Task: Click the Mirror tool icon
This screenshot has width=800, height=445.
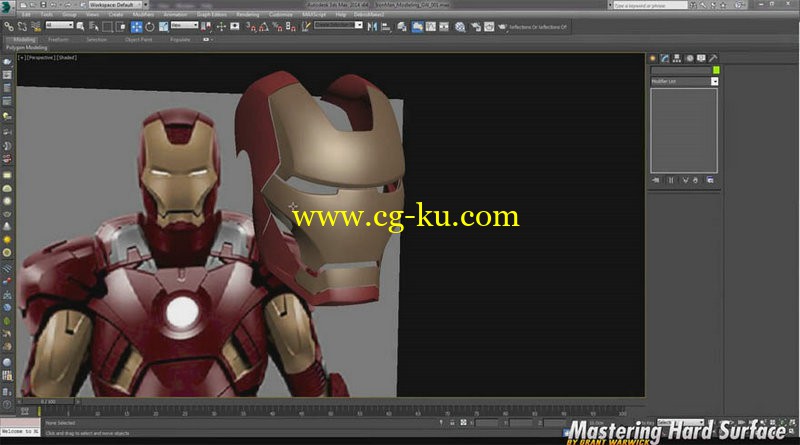Action: click(x=372, y=27)
